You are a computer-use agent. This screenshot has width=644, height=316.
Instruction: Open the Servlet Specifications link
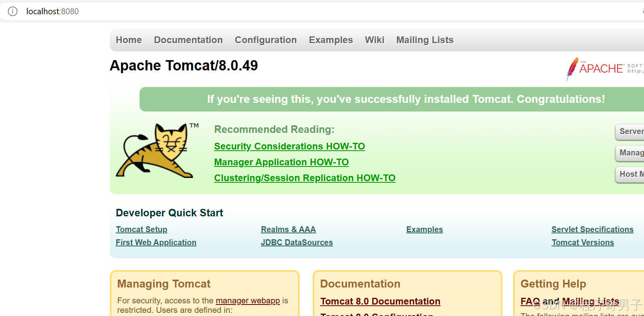593,229
